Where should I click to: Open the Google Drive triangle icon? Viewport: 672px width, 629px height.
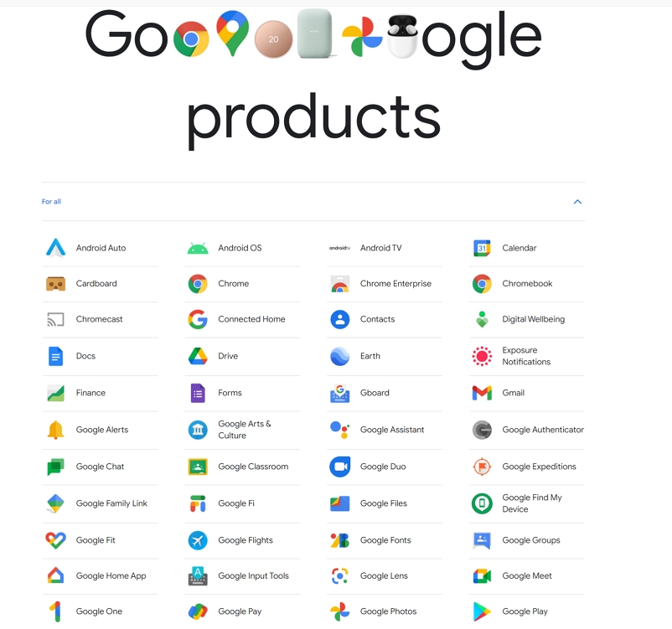point(198,356)
